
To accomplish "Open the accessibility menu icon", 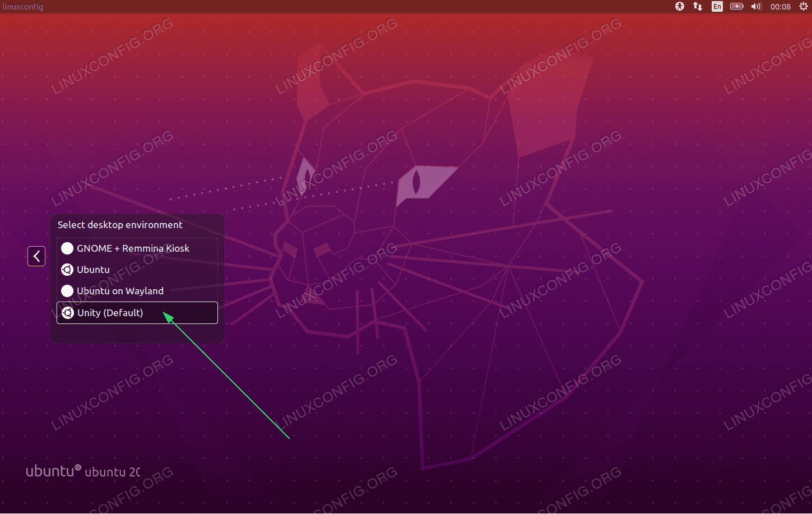I will 680,7.
